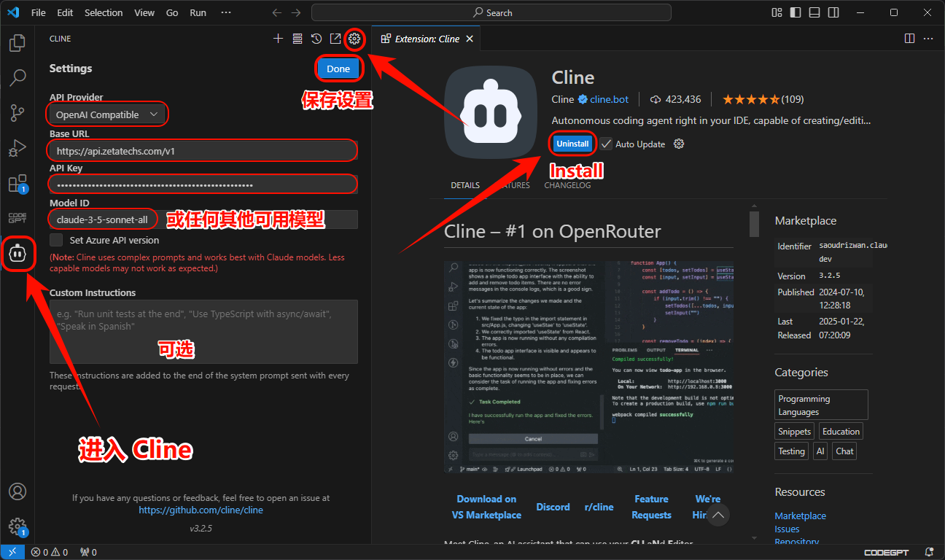The width and height of the screenshot is (945, 560).
Task: Open the Cline robot icon in activity bar
Action: click(17, 254)
